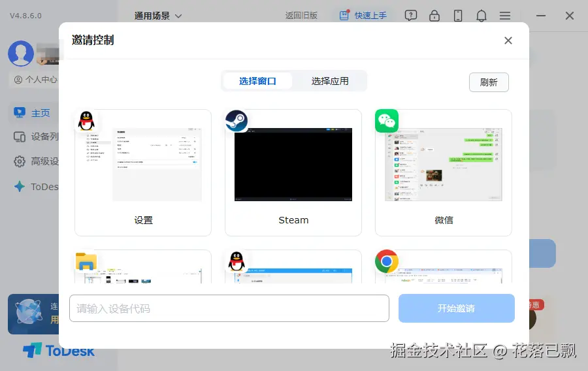
Task: Select the Chrome window card
Action: tap(444, 267)
